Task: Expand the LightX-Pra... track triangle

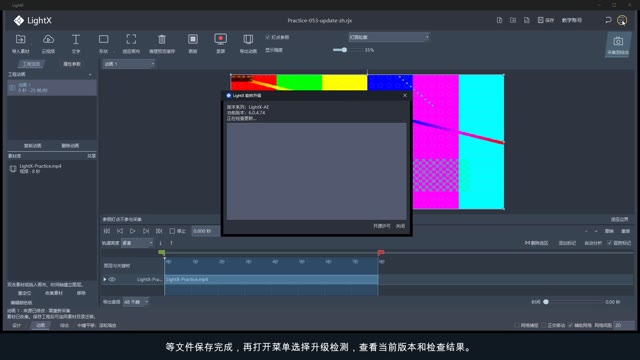Action: pos(105,280)
